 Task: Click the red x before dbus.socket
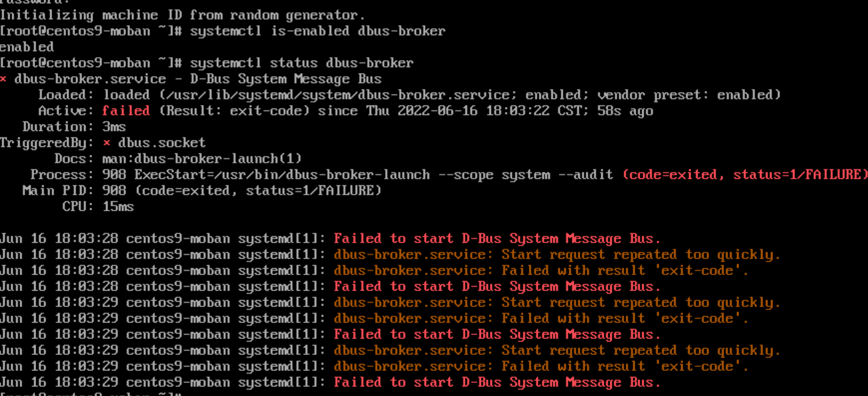pyautogui.click(x=107, y=143)
